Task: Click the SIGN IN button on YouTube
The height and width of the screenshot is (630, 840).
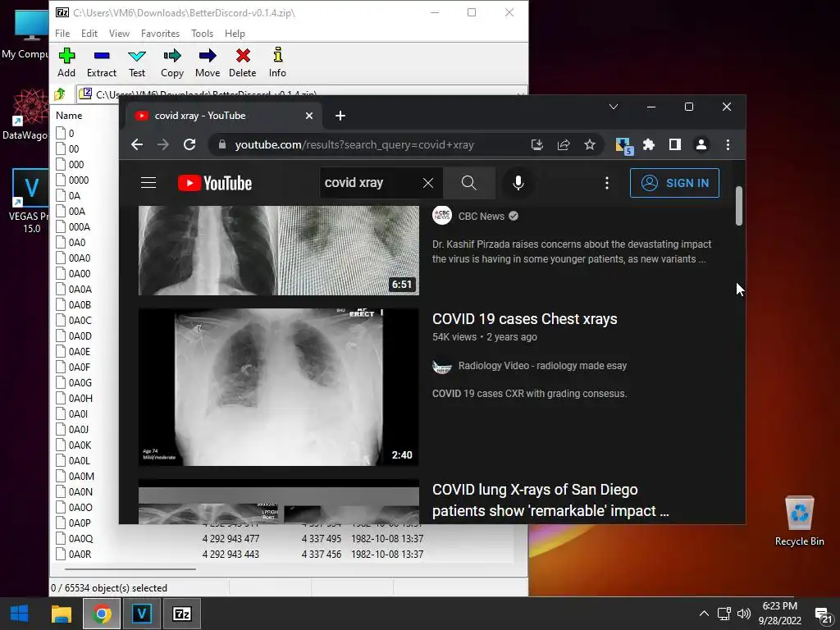Action: pyautogui.click(x=674, y=183)
